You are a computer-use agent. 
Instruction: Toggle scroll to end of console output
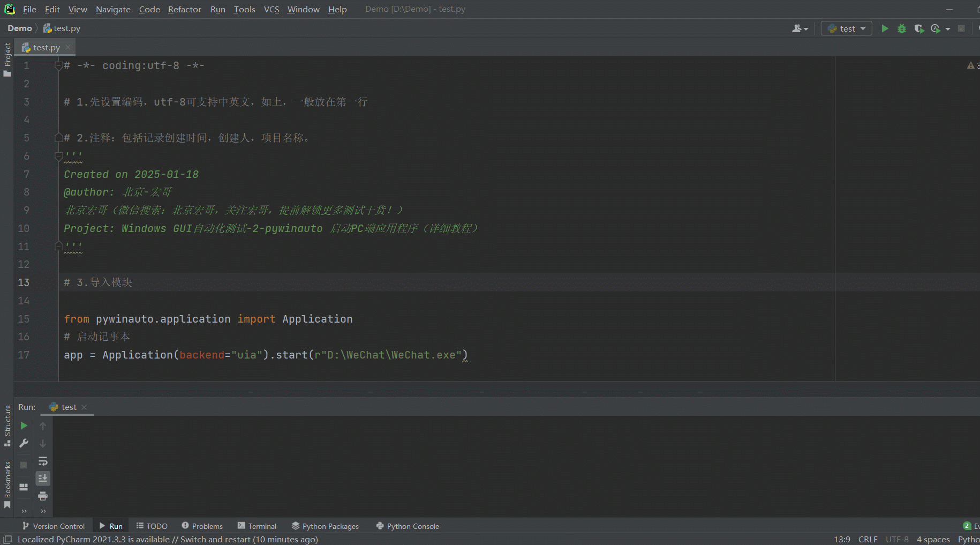click(x=43, y=478)
